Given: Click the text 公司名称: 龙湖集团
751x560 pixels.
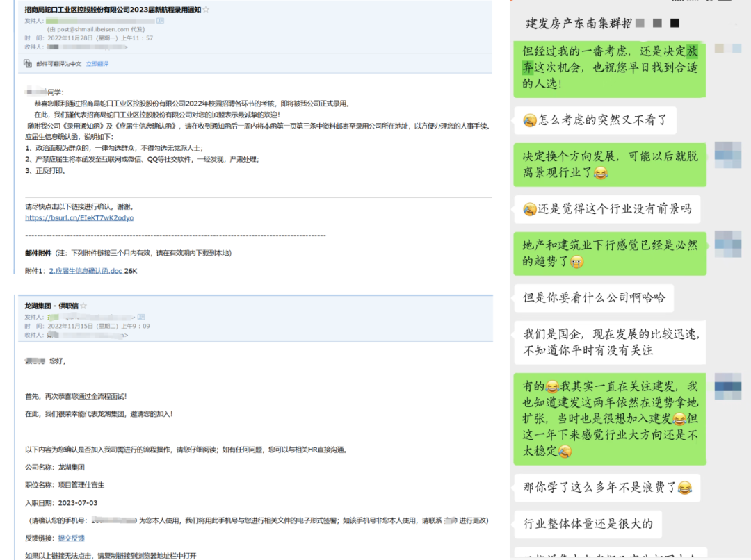Looking at the screenshot, I should [55, 468].
